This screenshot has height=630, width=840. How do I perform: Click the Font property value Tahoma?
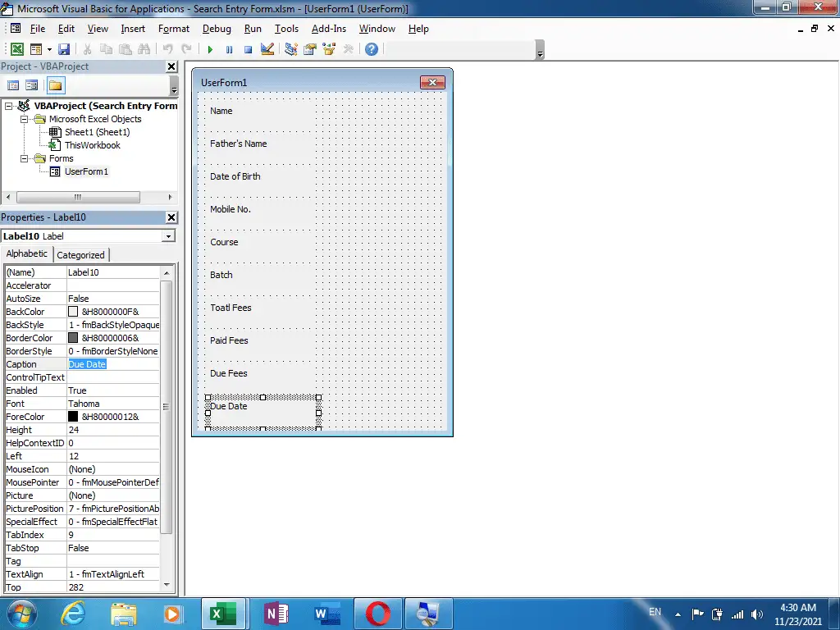[113, 404]
